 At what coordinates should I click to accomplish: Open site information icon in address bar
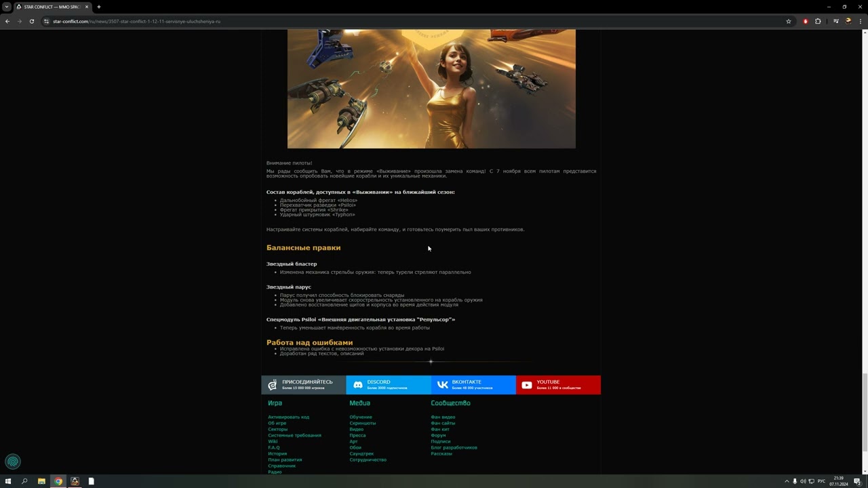47,21
